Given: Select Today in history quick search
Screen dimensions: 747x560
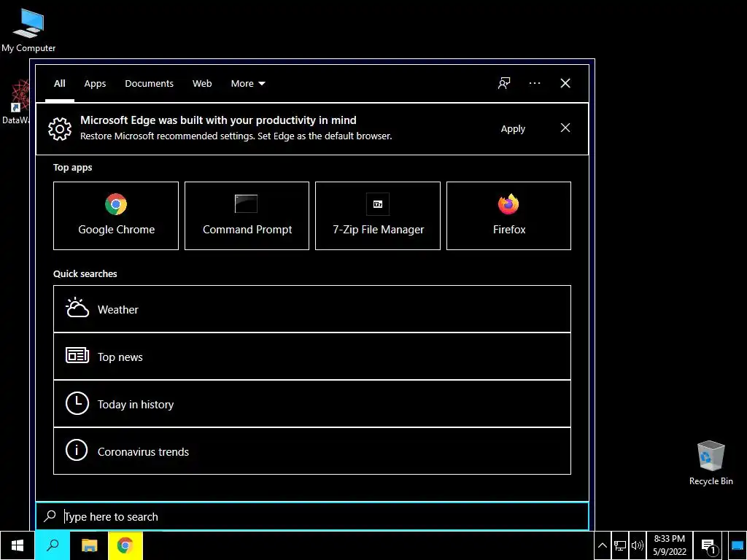Looking at the screenshot, I should 312,404.
